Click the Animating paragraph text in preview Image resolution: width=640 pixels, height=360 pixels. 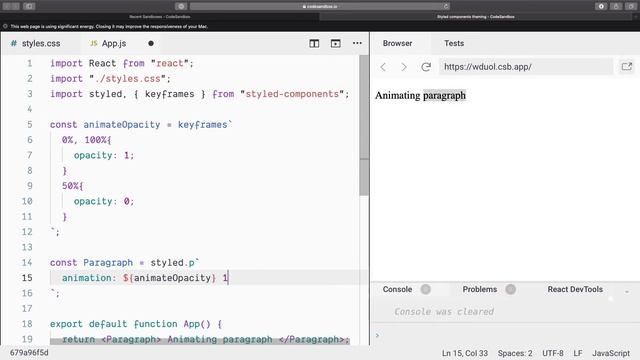coord(420,96)
